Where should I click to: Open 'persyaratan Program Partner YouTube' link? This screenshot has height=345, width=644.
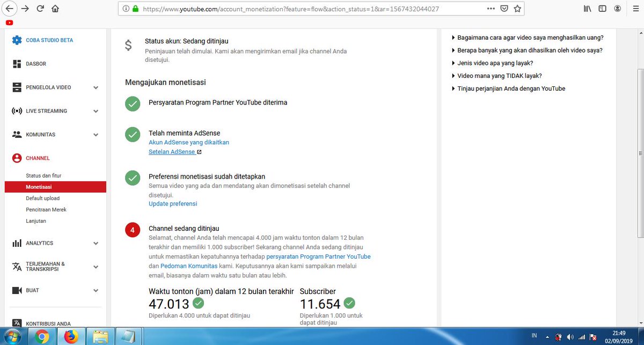tap(318, 256)
